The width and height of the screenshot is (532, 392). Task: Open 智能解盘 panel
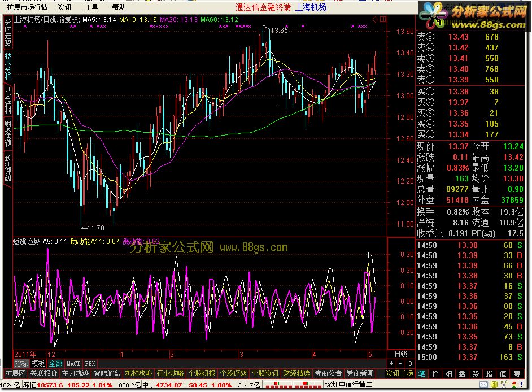point(107,373)
